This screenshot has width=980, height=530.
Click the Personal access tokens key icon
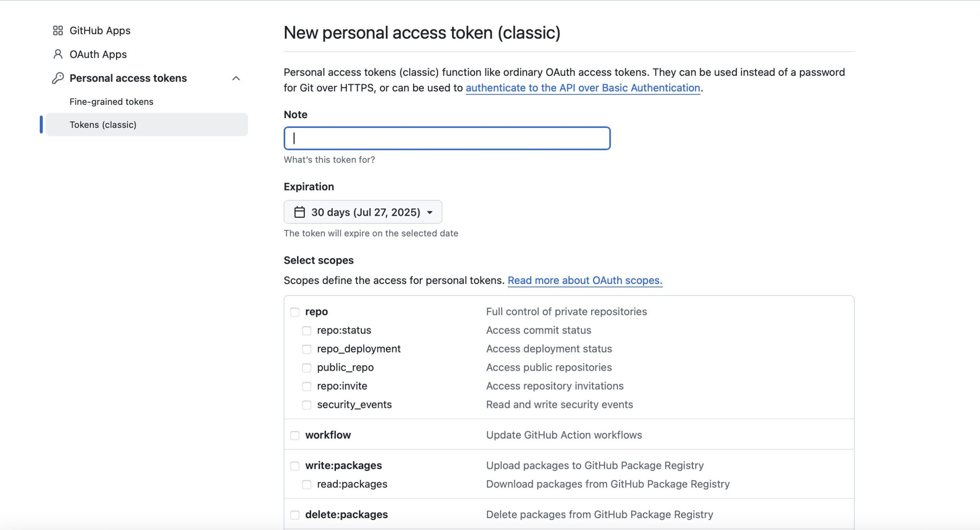coord(58,78)
